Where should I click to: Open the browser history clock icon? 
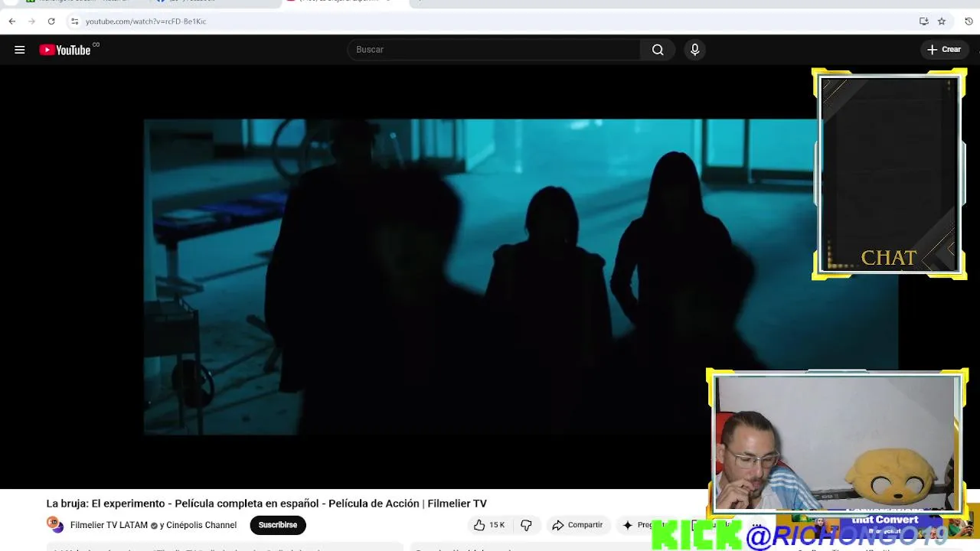[x=969, y=21]
